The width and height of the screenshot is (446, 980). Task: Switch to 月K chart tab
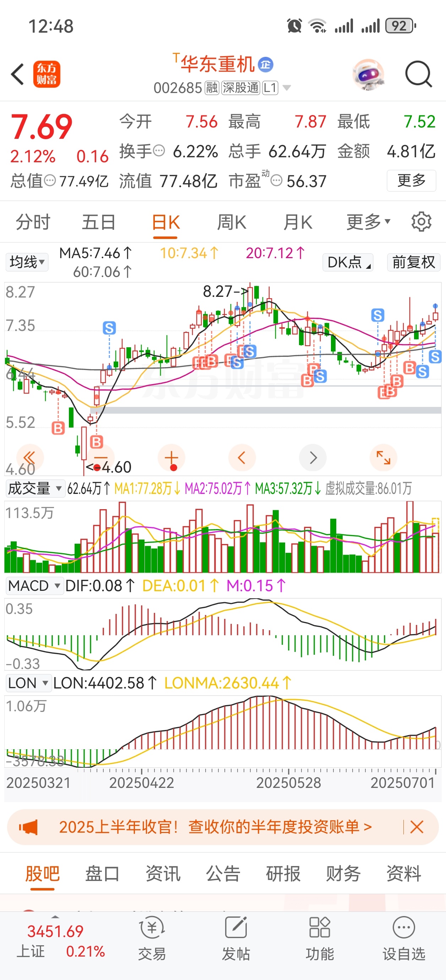pos(298,222)
